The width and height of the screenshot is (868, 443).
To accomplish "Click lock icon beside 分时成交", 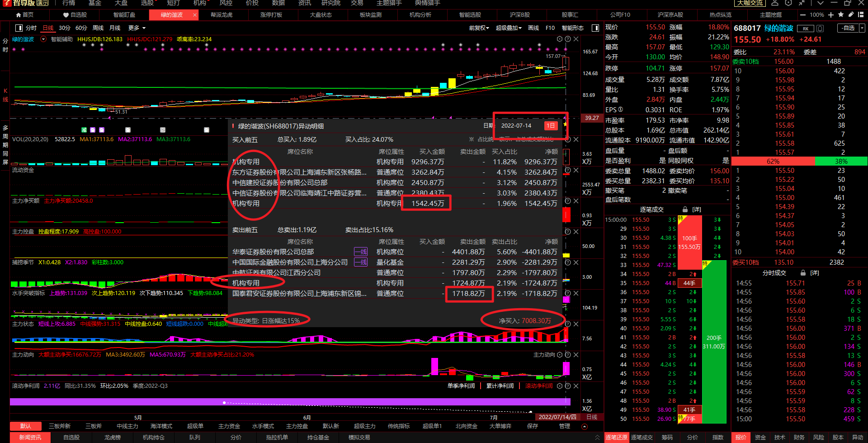I will click(x=803, y=273).
